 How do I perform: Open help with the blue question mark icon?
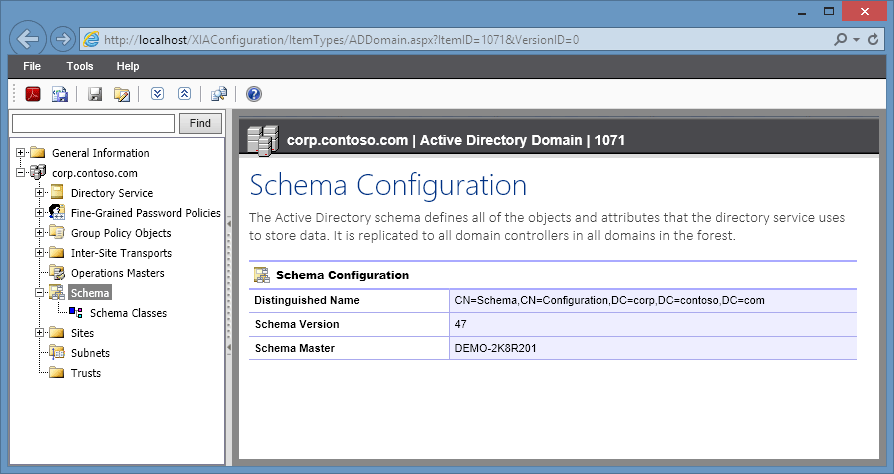point(254,94)
